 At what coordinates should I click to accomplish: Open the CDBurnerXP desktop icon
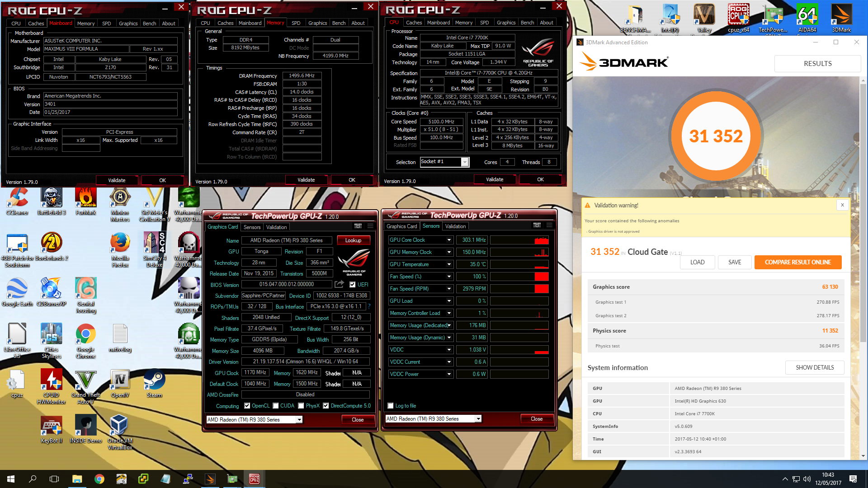[51, 293]
